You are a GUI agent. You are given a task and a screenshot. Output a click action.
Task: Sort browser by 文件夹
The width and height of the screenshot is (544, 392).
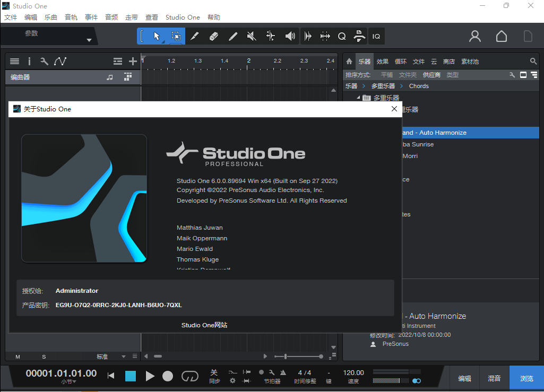[x=407, y=75]
